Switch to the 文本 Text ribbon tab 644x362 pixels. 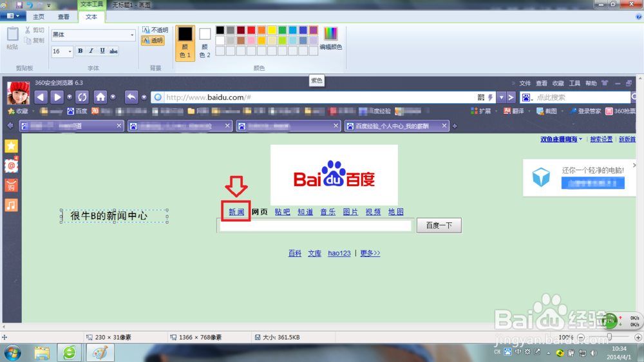pos(91,17)
